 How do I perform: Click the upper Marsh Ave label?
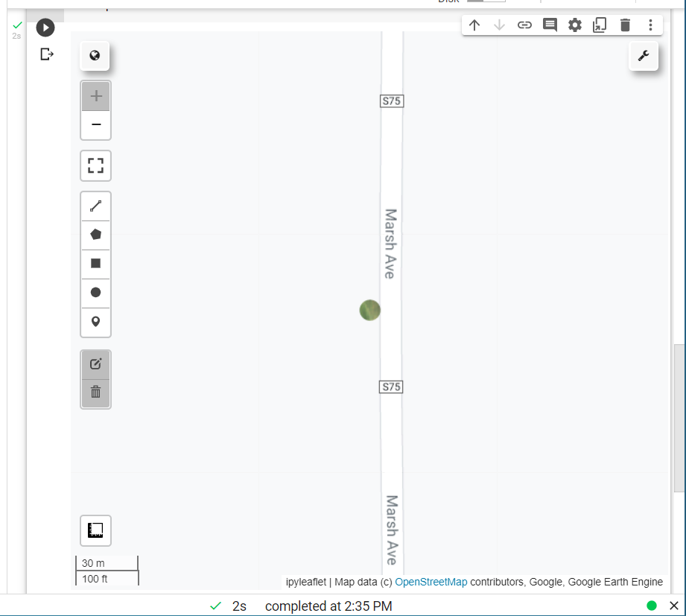[391, 244]
